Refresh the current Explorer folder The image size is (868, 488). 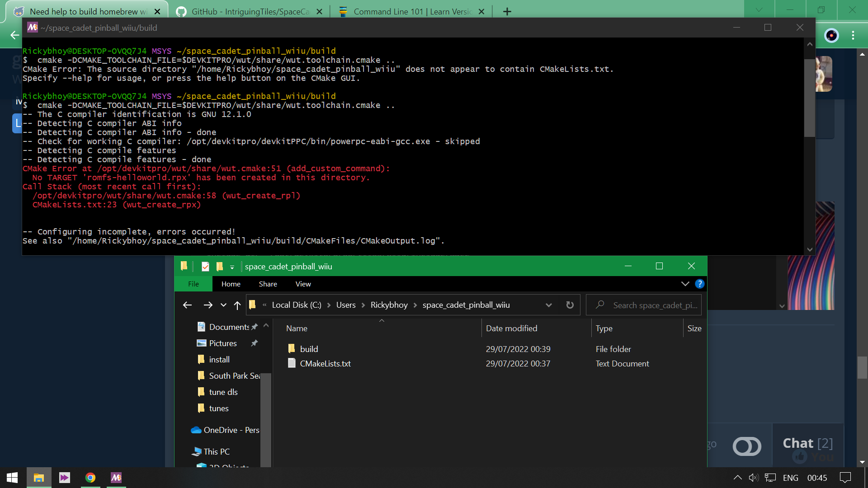(570, 305)
